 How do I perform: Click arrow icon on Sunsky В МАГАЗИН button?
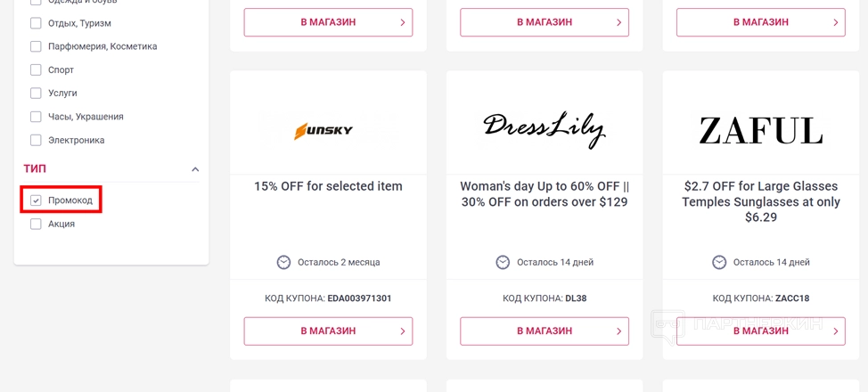pos(403,331)
